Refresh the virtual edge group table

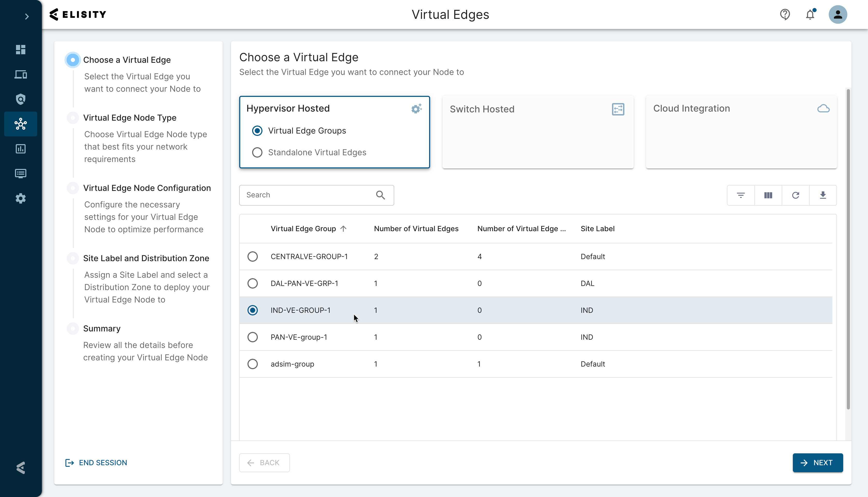pyautogui.click(x=795, y=195)
